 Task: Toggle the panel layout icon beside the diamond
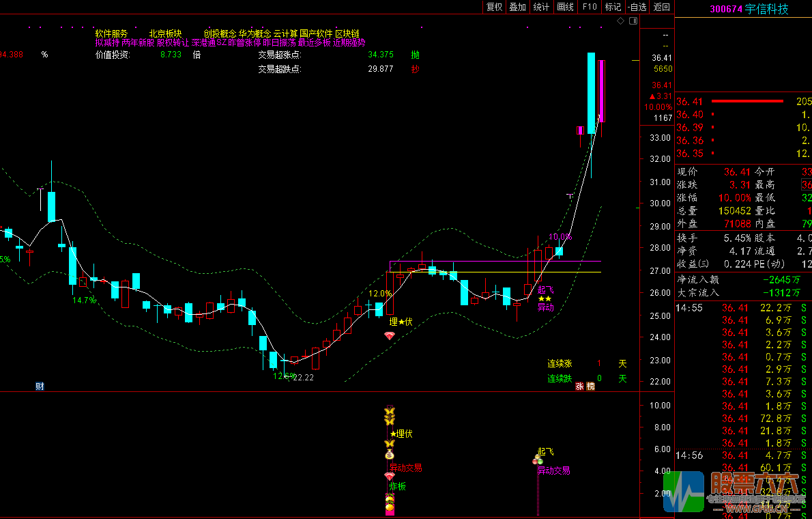[633, 21]
